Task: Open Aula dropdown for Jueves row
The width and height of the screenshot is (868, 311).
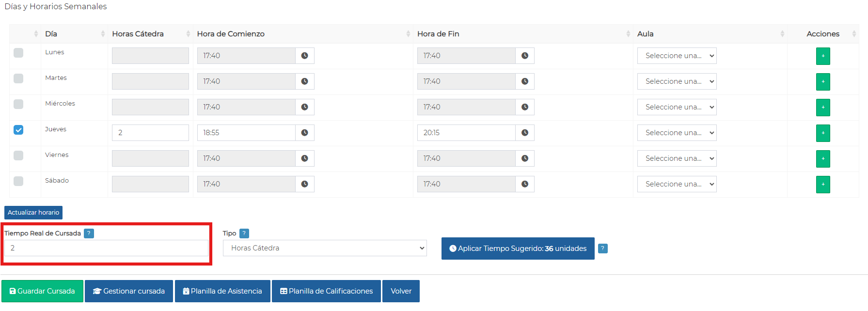Action: 677,133
